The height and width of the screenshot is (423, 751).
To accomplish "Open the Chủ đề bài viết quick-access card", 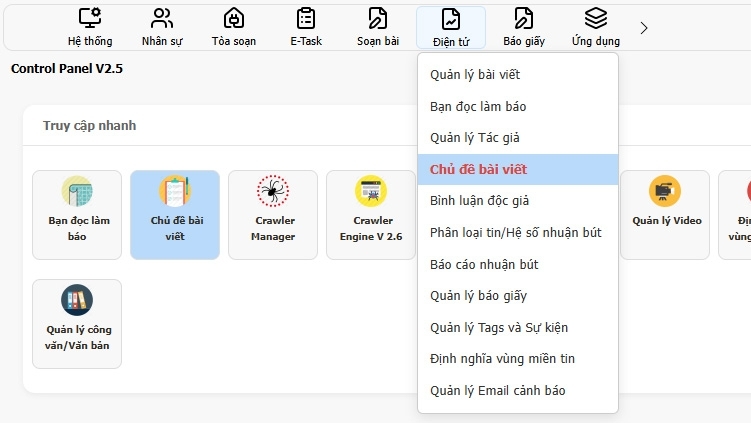I will click(x=175, y=215).
